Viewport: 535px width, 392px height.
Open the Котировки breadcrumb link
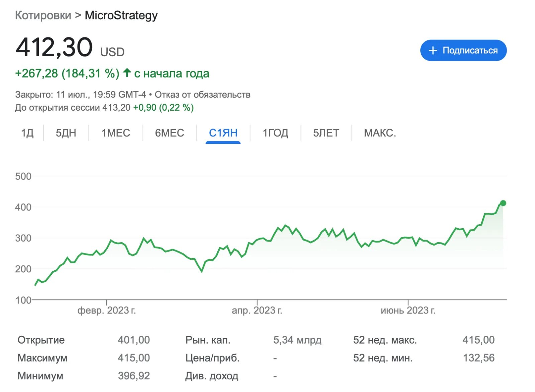(x=43, y=15)
